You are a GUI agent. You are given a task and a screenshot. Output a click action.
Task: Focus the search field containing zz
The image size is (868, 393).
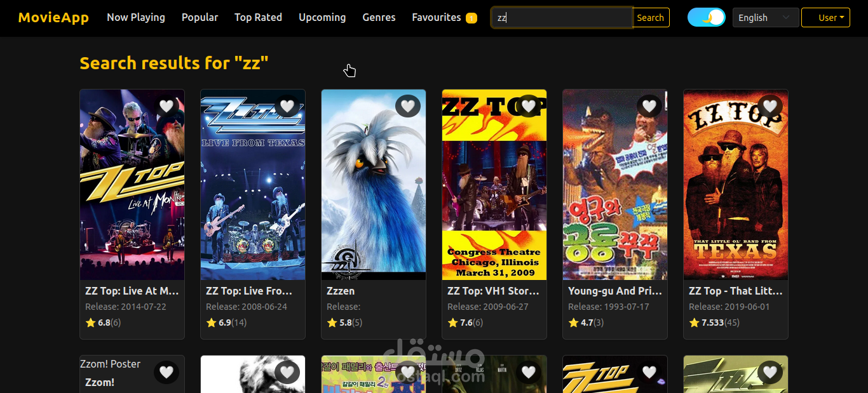pyautogui.click(x=562, y=18)
